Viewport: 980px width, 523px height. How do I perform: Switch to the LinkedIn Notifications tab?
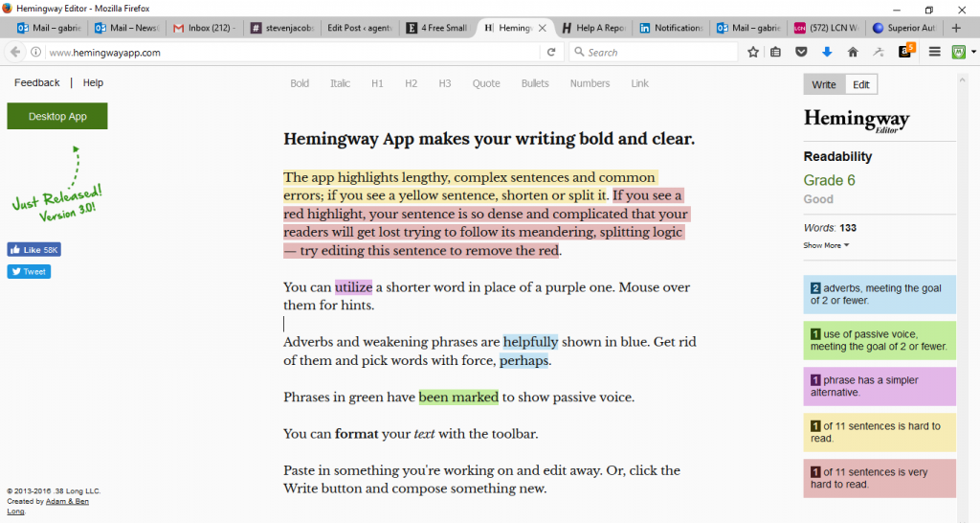coord(671,28)
